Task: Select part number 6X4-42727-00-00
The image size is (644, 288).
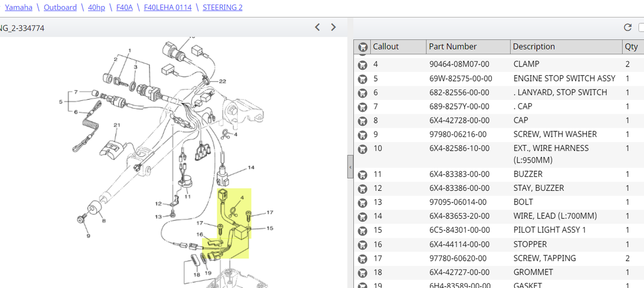Action: (x=459, y=272)
